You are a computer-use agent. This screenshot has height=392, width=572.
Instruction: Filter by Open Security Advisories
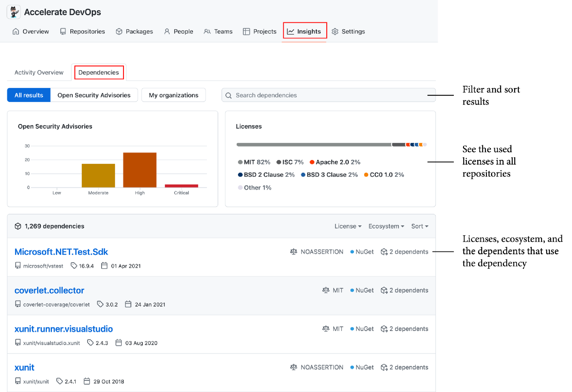click(x=94, y=95)
